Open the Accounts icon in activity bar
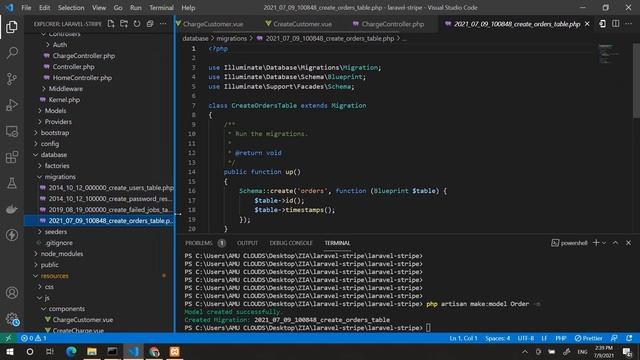The image size is (640, 360). click(12, 293)
